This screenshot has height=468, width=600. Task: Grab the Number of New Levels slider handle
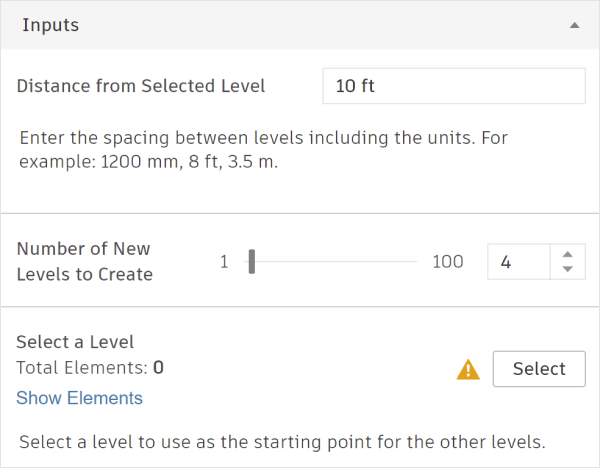click(252, 262)
